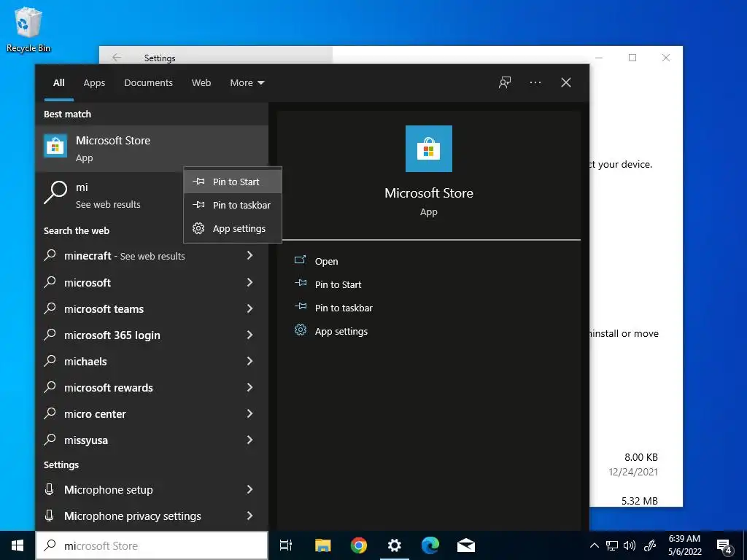Click '5.32 MB' size in Settings window
747x560 pixels.
click(x=639, y=501)
